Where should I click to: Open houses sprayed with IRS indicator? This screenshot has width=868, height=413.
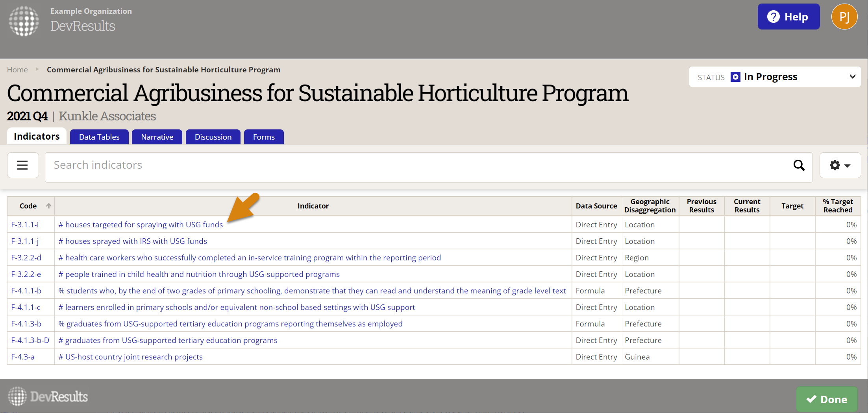click(133, 241)
